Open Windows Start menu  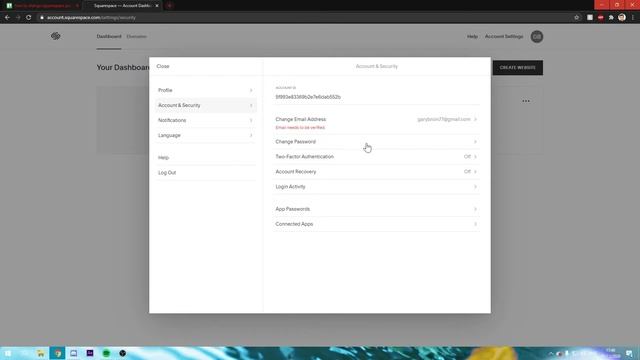[x=8, y=353]
